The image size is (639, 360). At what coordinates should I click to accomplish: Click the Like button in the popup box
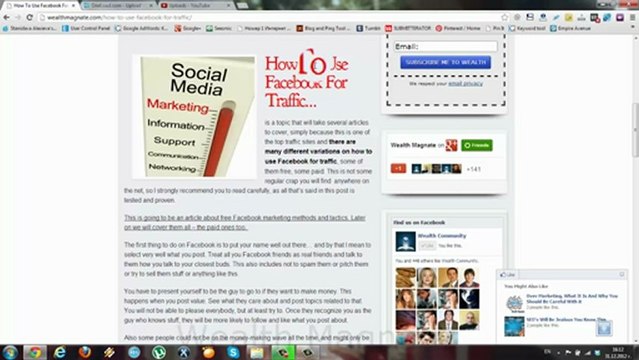508,275
